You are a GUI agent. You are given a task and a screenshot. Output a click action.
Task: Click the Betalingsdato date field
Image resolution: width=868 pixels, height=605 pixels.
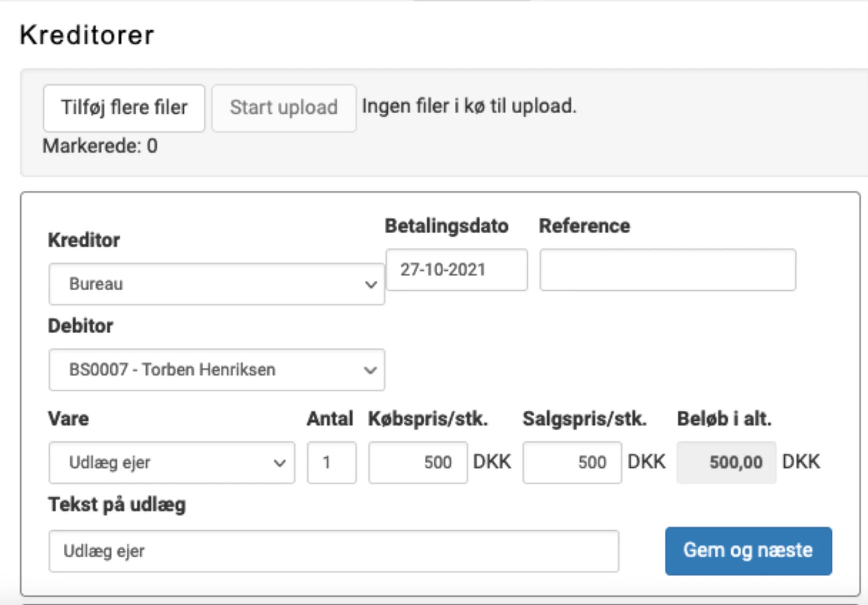click(x=456, y=269)
